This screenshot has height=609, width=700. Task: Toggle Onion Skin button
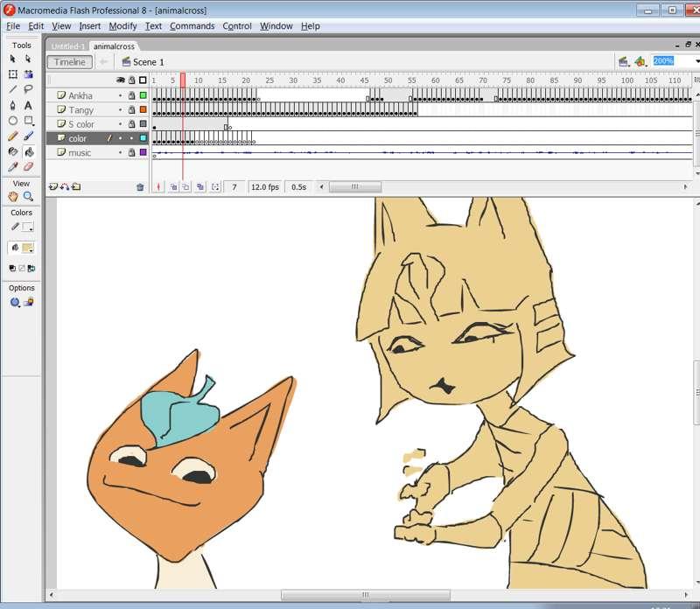173,187
